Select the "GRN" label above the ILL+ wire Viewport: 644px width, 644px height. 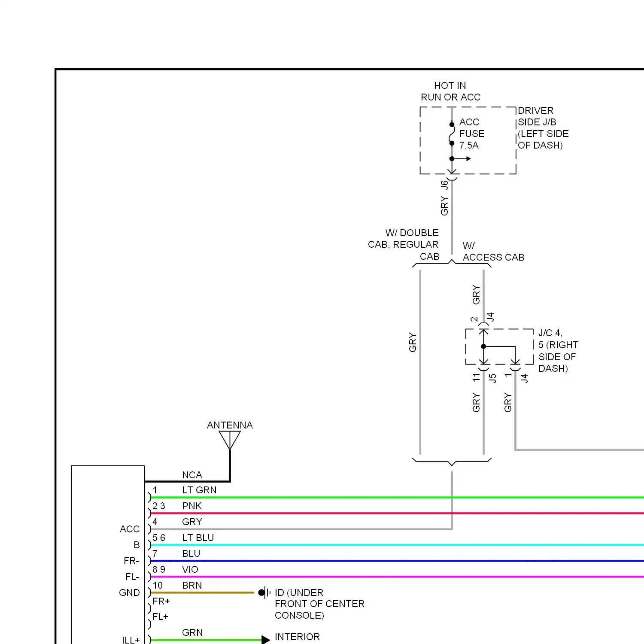click(x=192, y=632)
